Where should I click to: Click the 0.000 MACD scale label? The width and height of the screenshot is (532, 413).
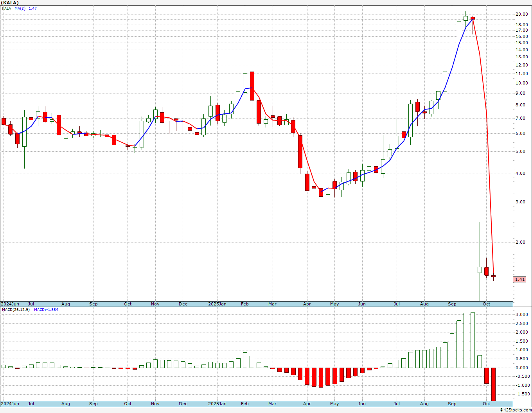coord(521,368)
